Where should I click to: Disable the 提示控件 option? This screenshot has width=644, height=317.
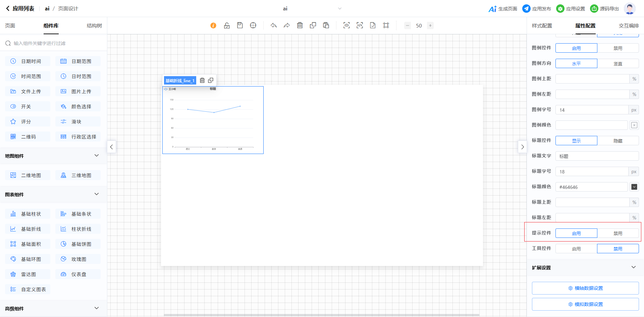point(618,233)
